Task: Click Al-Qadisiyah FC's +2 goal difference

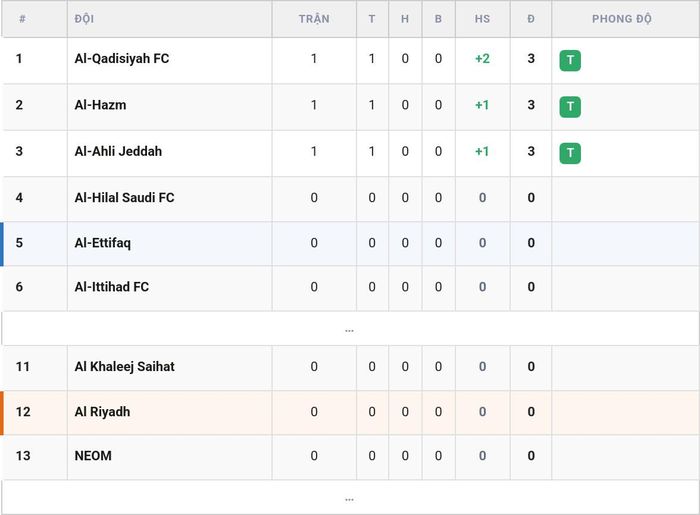Action: 482,58
